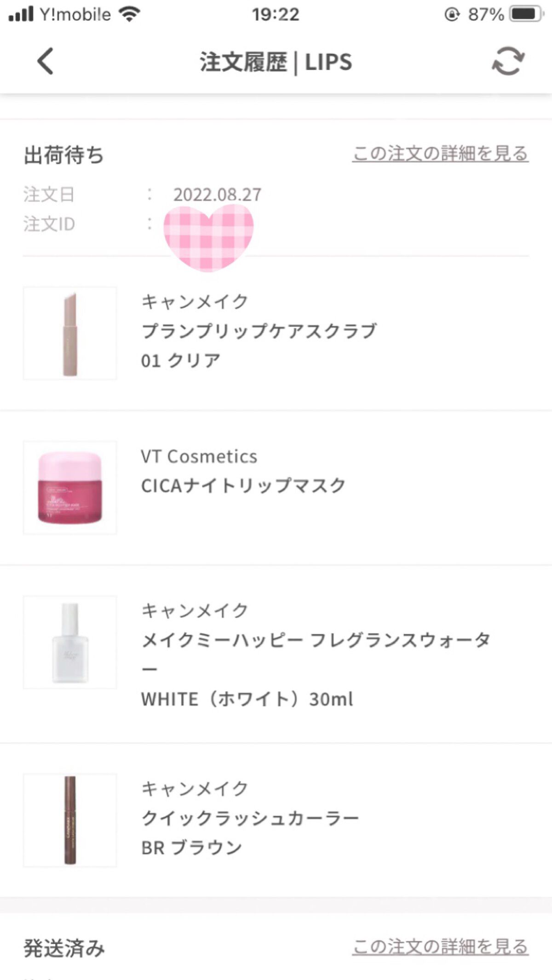Open details link for 発送済み order
Image resolution: width=552 pixels, height=980 pixels.
440,947
